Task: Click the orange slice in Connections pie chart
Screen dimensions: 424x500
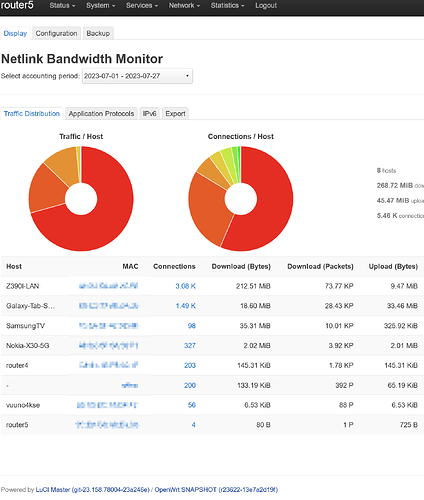Action: [x=207, y=208]
